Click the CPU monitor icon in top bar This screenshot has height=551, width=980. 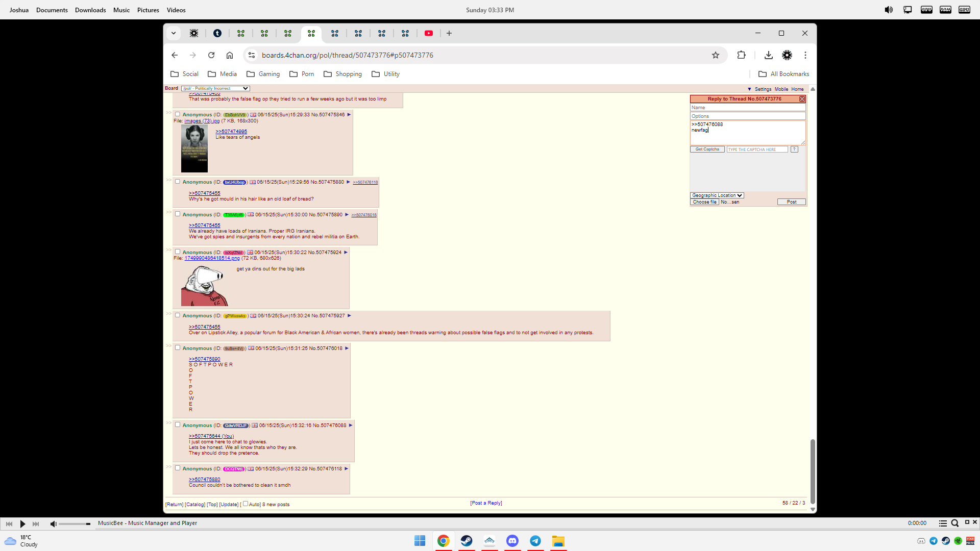tap(926, 10)
